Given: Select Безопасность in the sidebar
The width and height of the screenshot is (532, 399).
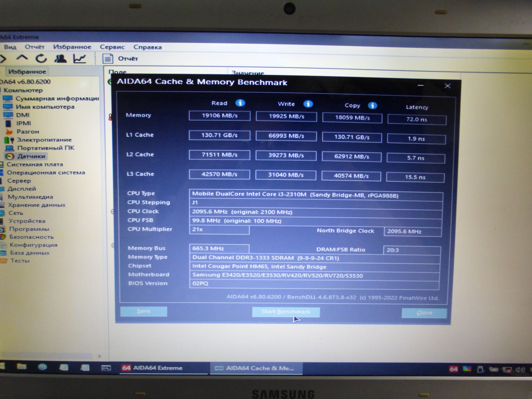Looking at the screenshot, I should tap(31, 237).
